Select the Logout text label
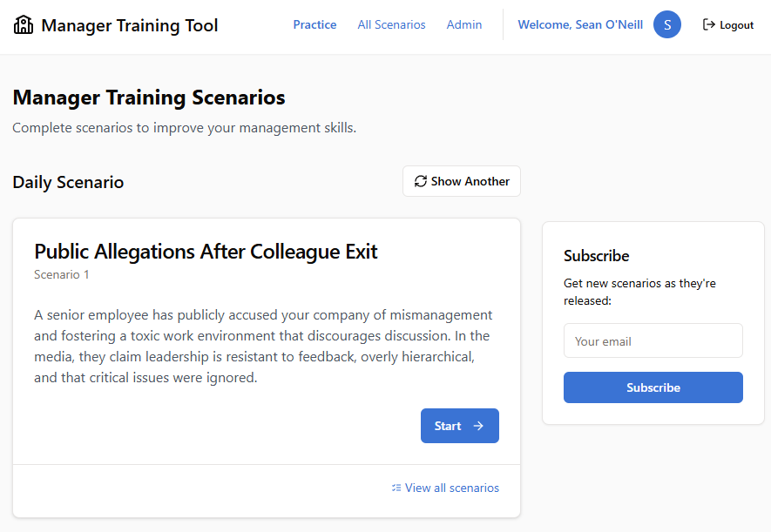The height and width of the screenshot is (532, 771). (x=736, y=25)
